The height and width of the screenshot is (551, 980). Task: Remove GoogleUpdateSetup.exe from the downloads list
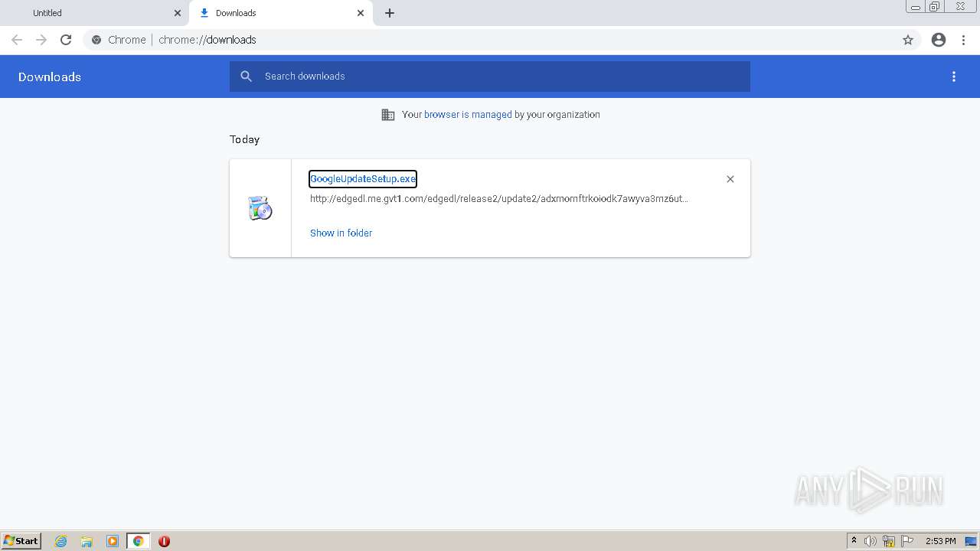[x=730, y=179]
